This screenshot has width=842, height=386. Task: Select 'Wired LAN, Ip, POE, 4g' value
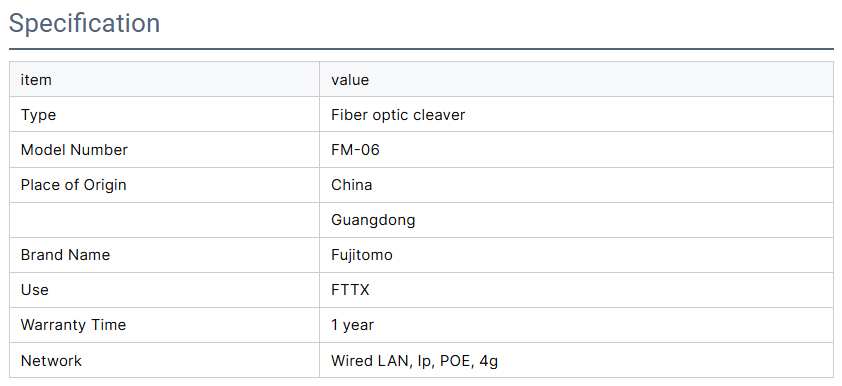pos(415,361)
